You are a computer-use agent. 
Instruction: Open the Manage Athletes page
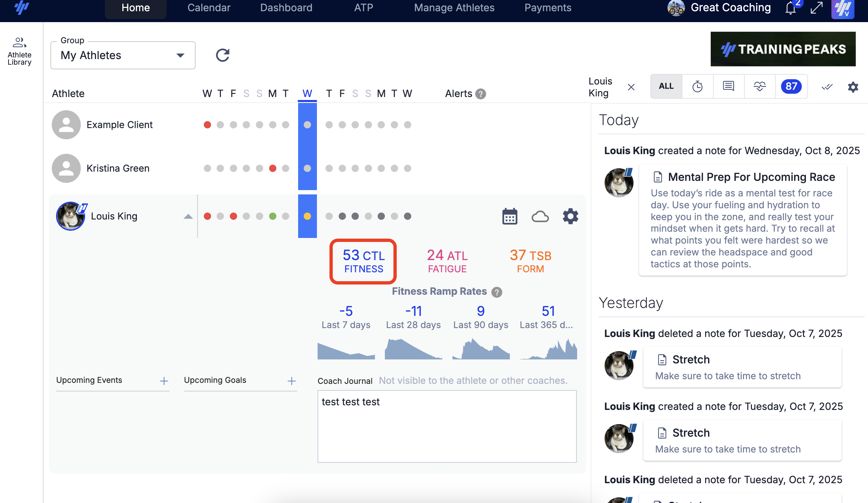pos(454,8)
